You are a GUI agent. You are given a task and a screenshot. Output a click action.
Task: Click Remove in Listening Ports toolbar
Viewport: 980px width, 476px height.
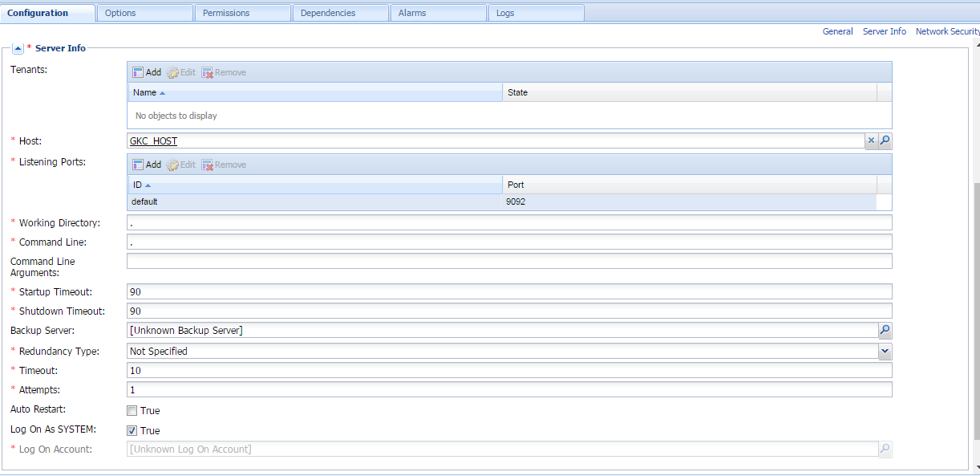(x=224, y=165)
